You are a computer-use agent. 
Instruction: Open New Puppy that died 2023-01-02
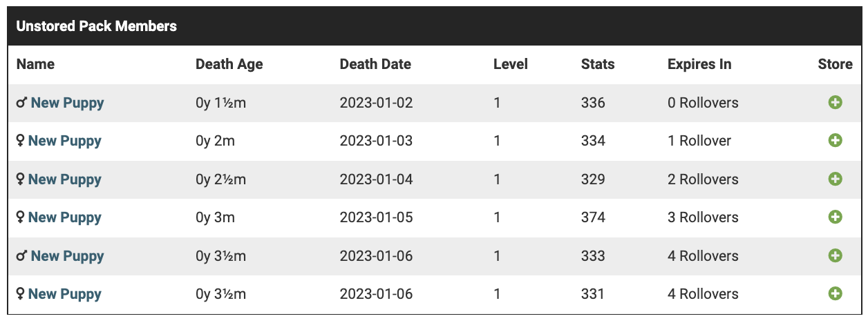(x=67, y=103)
